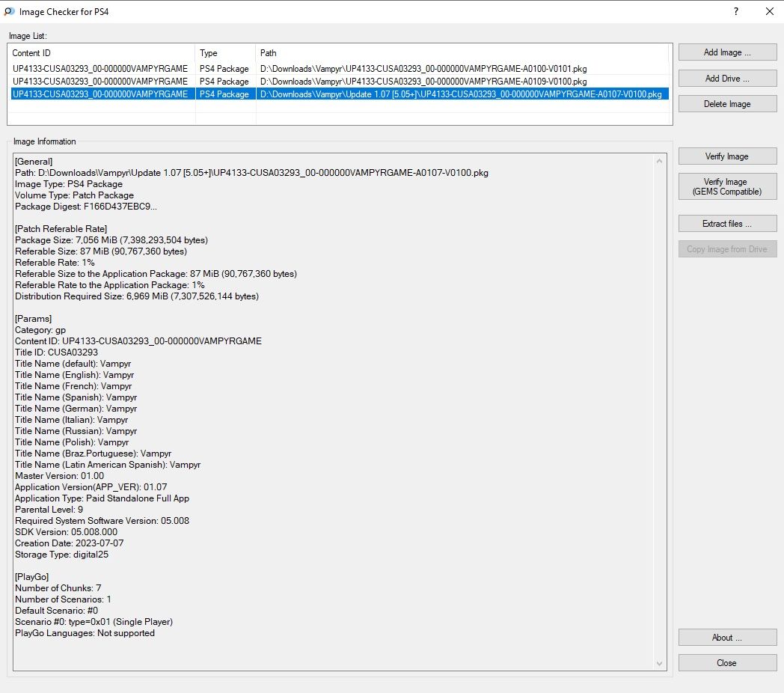Open the About dialog

(727, 638)
